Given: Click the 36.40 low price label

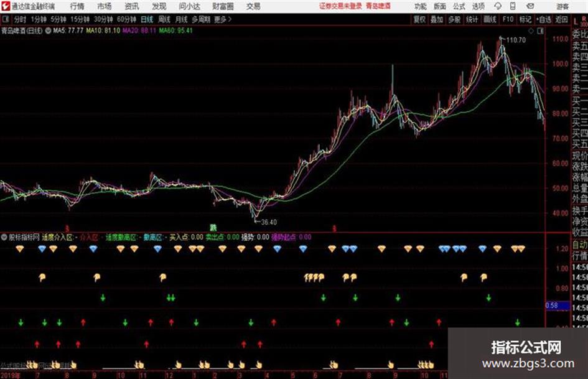Looking at the screenshot, I should [269, 222].
